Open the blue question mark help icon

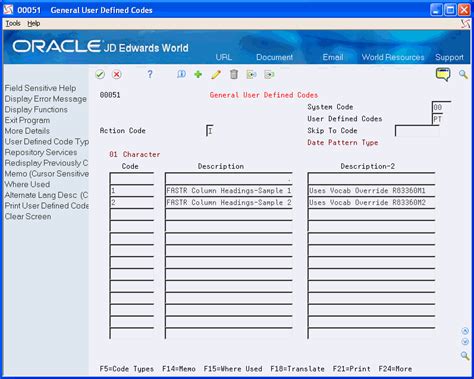(x=150, y=74)
